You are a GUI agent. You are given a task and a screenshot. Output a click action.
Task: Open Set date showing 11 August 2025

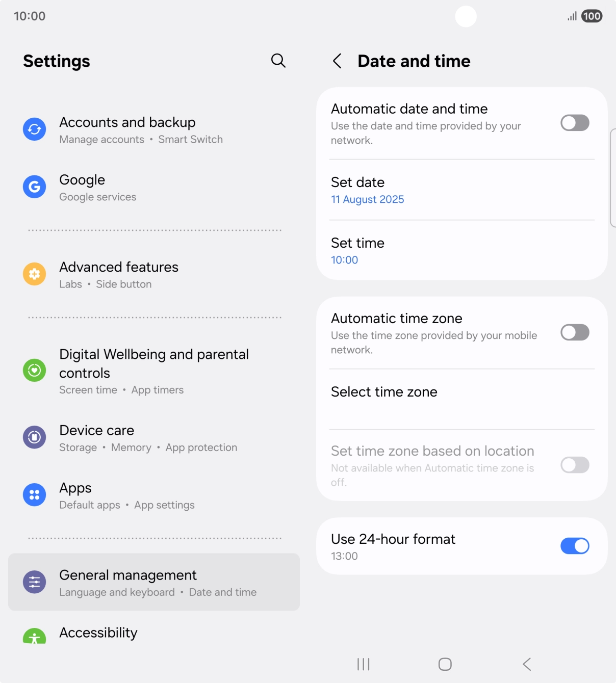(461, 190)
